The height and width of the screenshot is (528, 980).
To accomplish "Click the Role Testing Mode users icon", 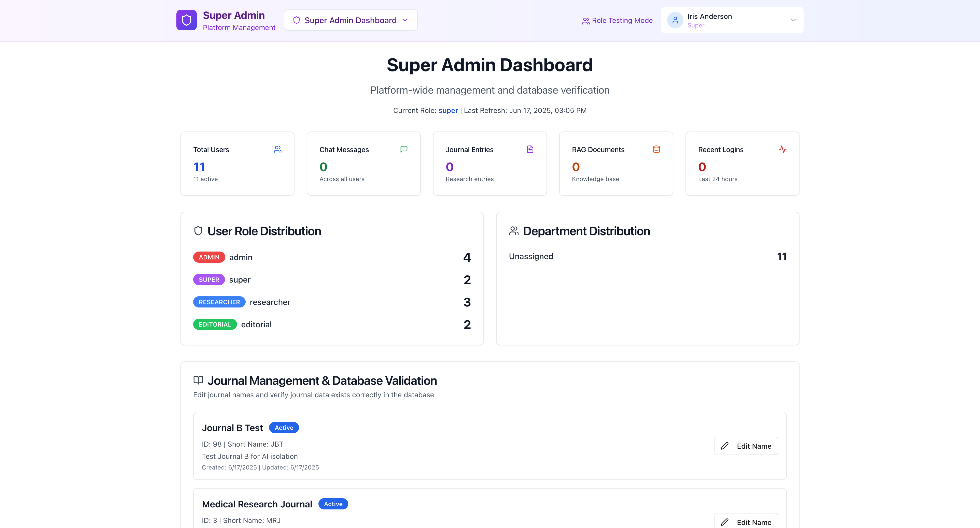I will (x=586, y=21).
